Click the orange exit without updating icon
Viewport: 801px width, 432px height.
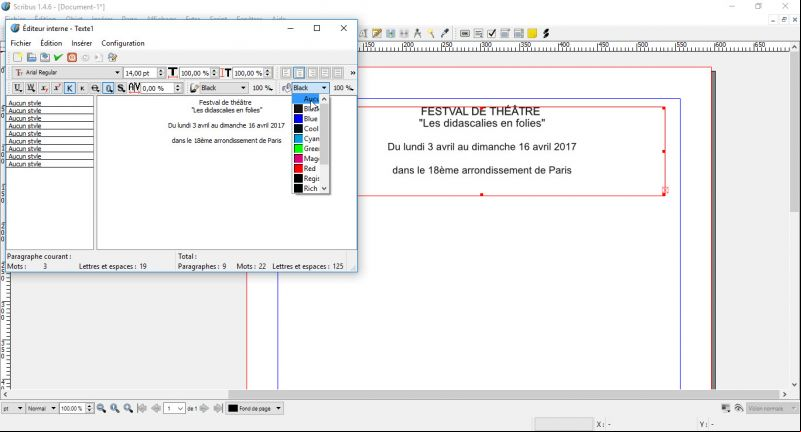(72, 58)
